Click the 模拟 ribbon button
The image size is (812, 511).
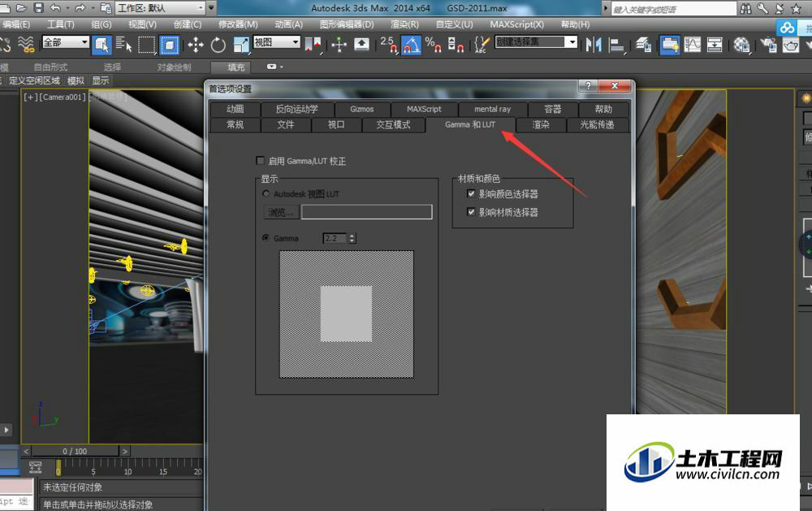[76, 81]
